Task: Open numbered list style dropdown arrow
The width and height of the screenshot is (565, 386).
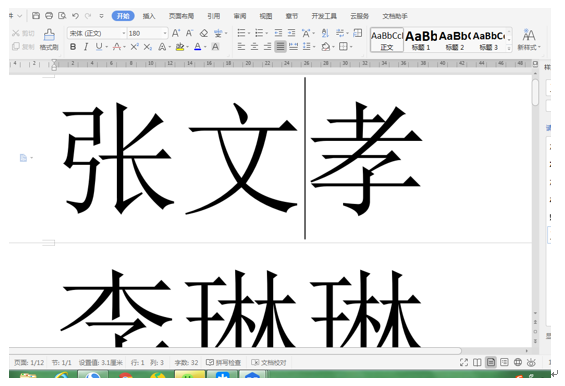Action: [267, 34]
